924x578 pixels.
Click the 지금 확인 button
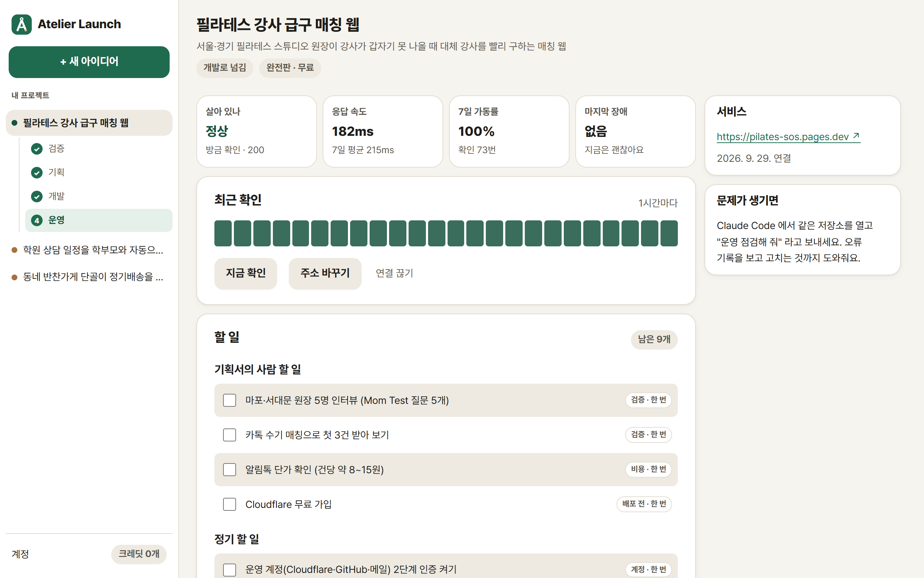(245, 273)
